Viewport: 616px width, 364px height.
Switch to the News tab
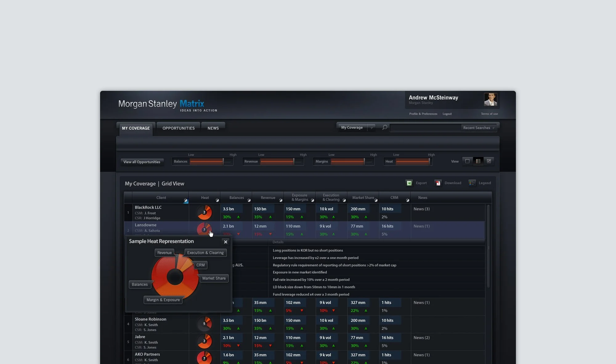(213, 128)
